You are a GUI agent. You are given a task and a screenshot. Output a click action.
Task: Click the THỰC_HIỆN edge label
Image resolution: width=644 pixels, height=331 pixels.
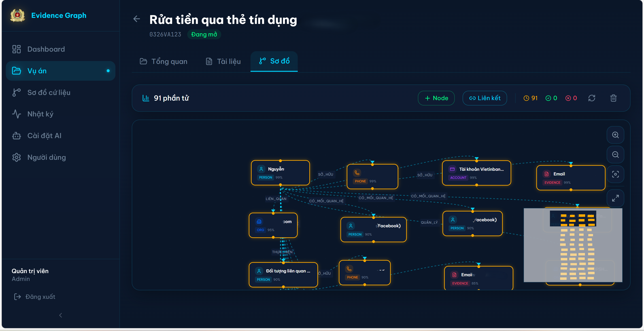[x=282, y=252]
